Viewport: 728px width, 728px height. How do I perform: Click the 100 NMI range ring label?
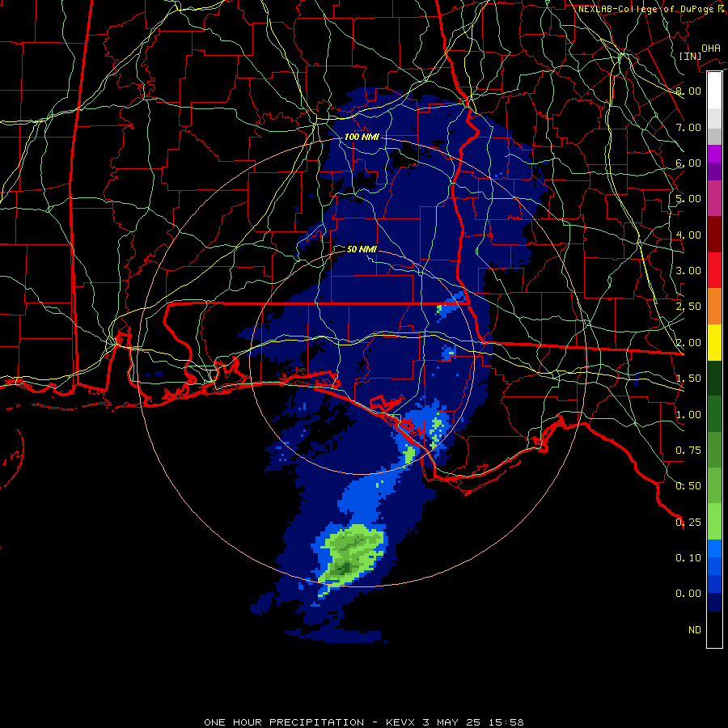tap(362, 137)
